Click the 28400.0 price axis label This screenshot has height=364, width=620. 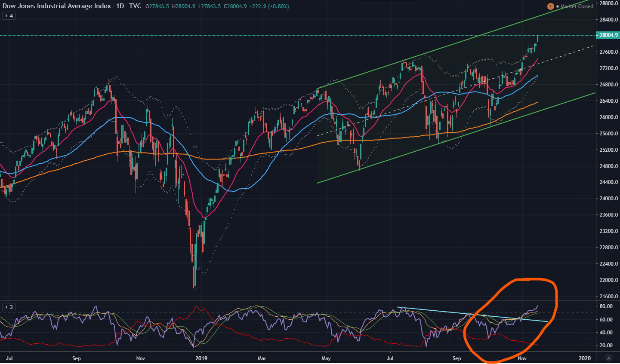coord(608,20)
